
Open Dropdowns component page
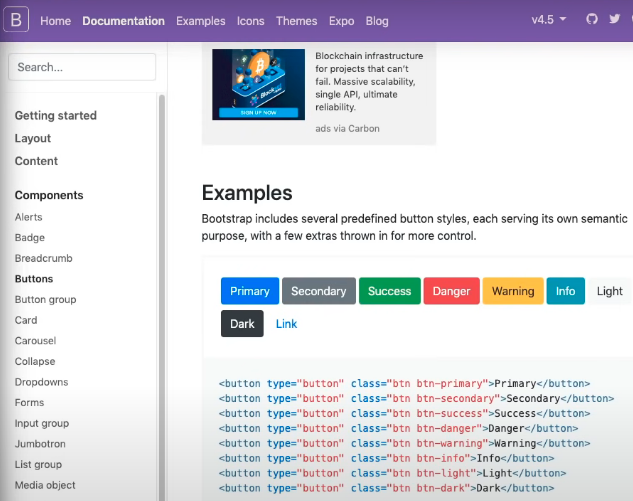click(x=42, y=382)
